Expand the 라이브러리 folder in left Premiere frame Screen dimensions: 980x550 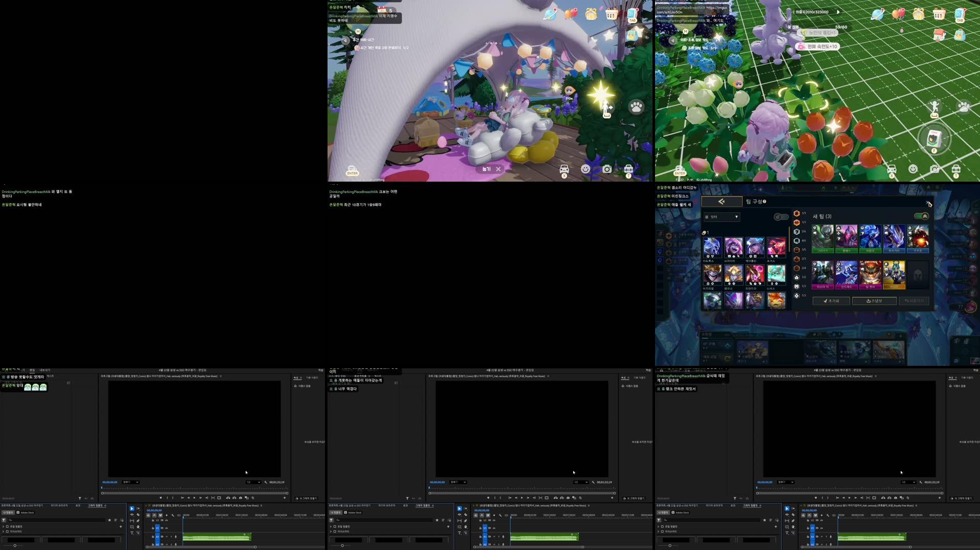[x=3, y=531]
